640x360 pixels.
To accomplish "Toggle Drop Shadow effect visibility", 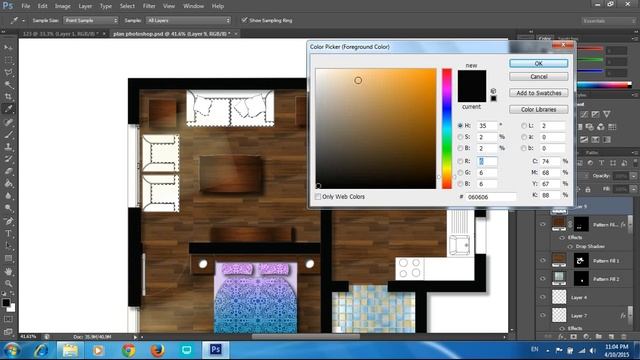I will click(x=570, y=247).
